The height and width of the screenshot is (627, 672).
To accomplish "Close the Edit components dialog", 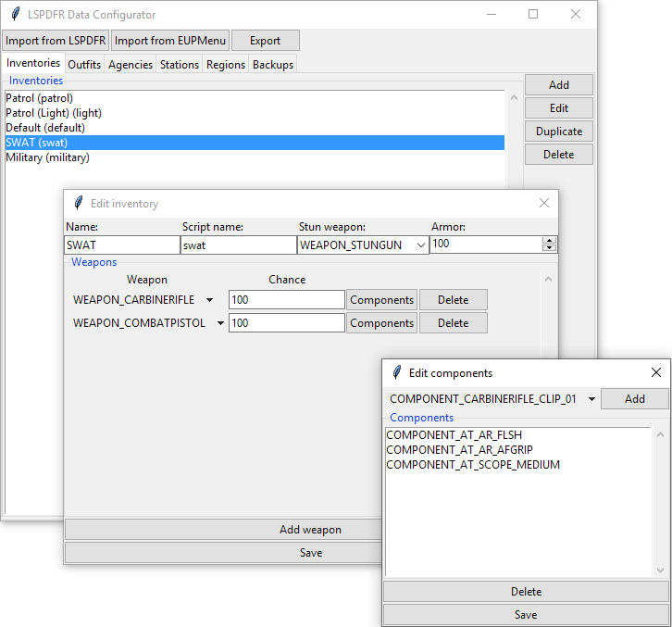I will click(656, 372).
